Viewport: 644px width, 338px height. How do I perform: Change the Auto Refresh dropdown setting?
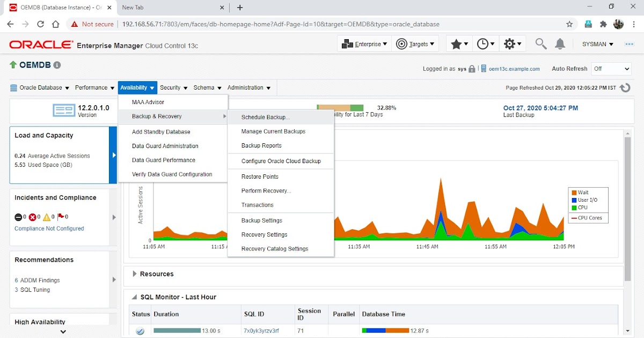[611, 69]
